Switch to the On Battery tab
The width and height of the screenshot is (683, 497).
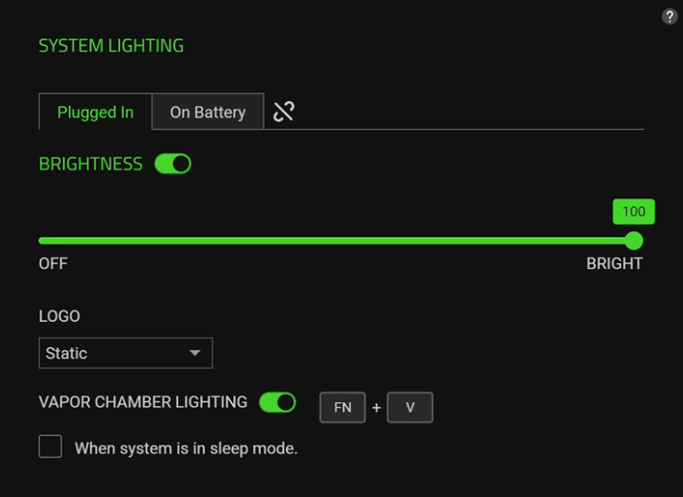207,112
